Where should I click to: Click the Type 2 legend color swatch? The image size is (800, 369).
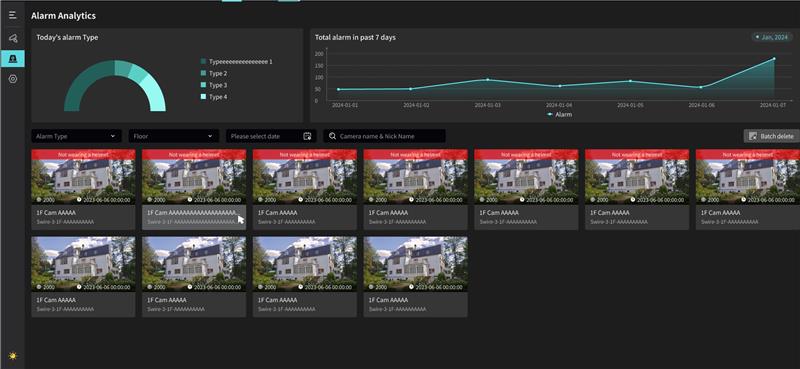(x=204, y=73)
